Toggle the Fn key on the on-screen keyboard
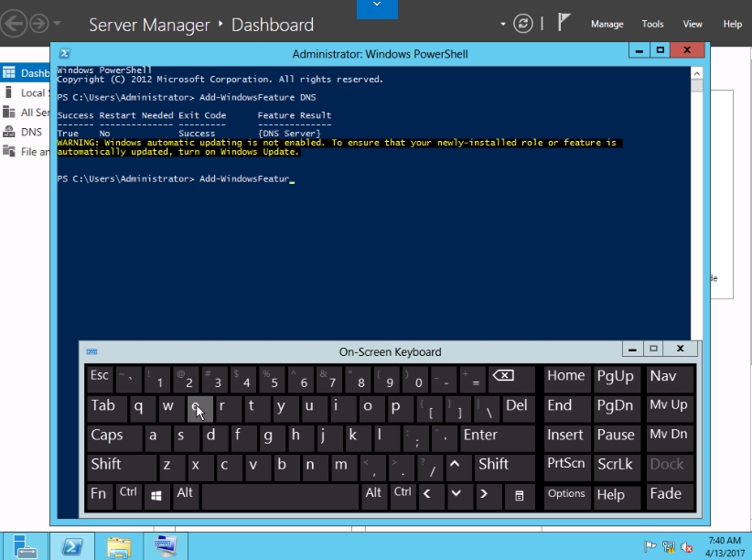This screenshot has height=560, width=752. tap(99, 494)
